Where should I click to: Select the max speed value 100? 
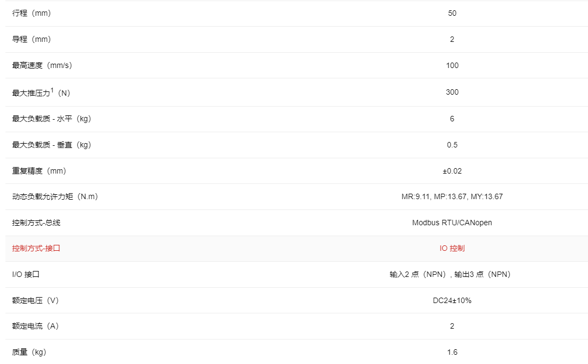pos(452,65)
